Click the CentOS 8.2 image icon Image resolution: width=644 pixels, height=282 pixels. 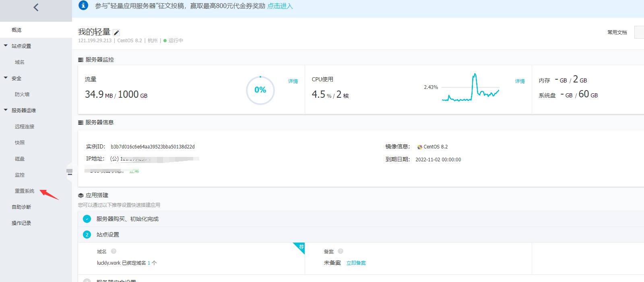(x=420, y=147)
